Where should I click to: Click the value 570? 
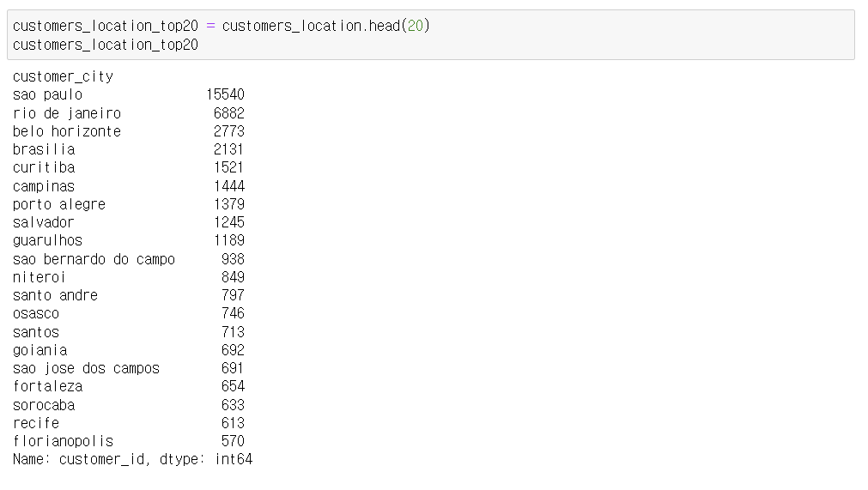pos(233,441)
